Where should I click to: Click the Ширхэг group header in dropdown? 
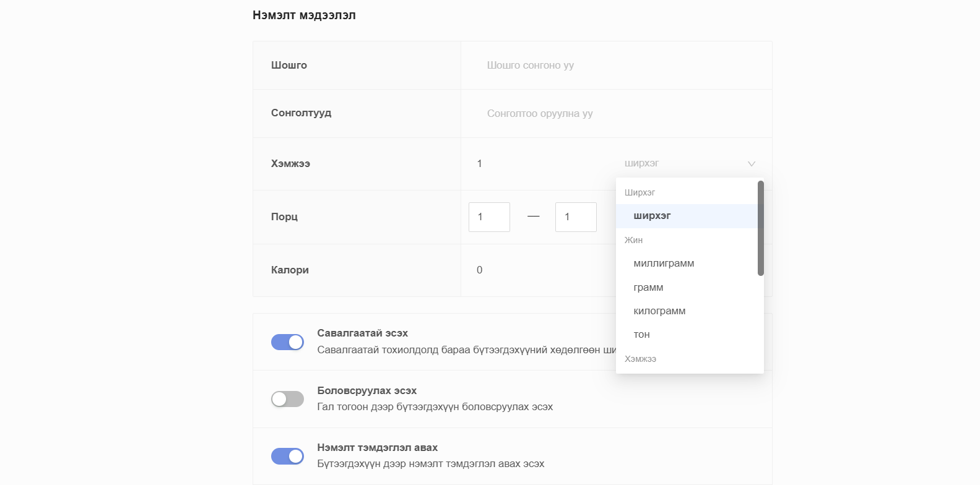tap(640, 192)
